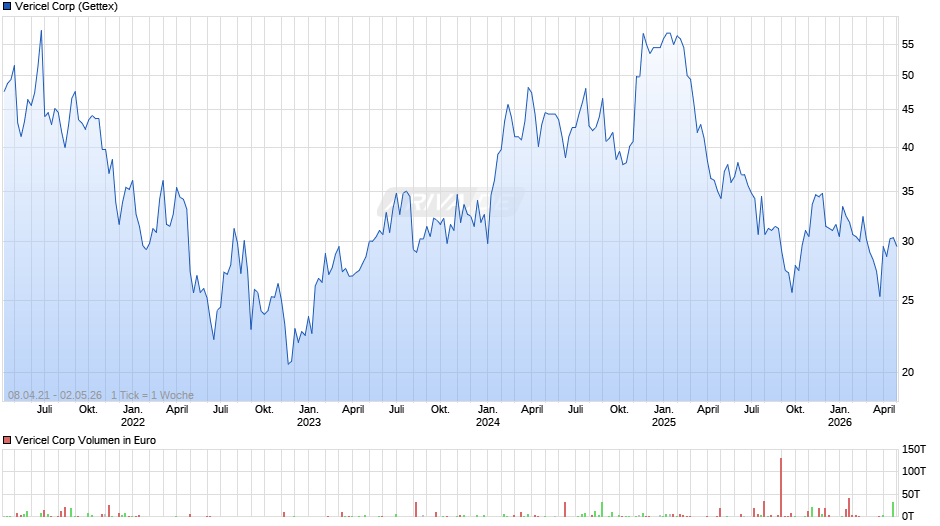This screenshot has width=940, height=526.
Task: Click the price axis label 50
Action: [908, 76]
